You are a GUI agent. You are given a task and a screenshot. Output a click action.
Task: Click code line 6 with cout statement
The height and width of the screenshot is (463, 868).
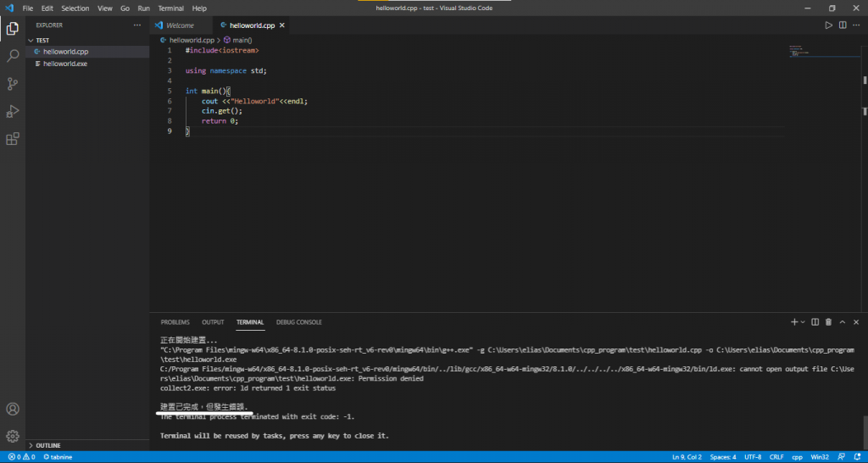tap(254, 102)
